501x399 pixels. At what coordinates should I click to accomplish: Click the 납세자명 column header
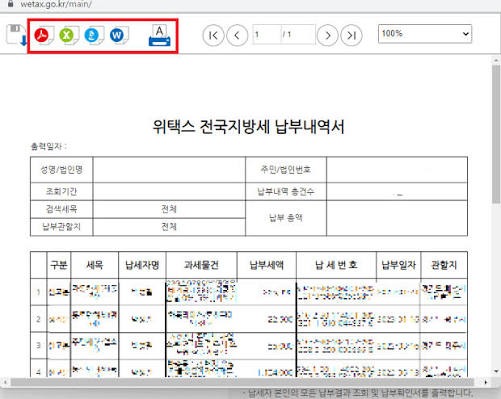[142, 265]
